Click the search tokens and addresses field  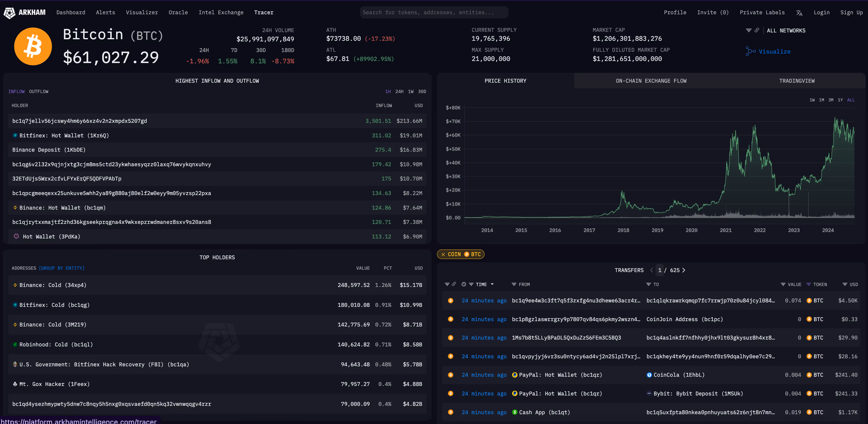pyautogui.click(x=433, y=12)
